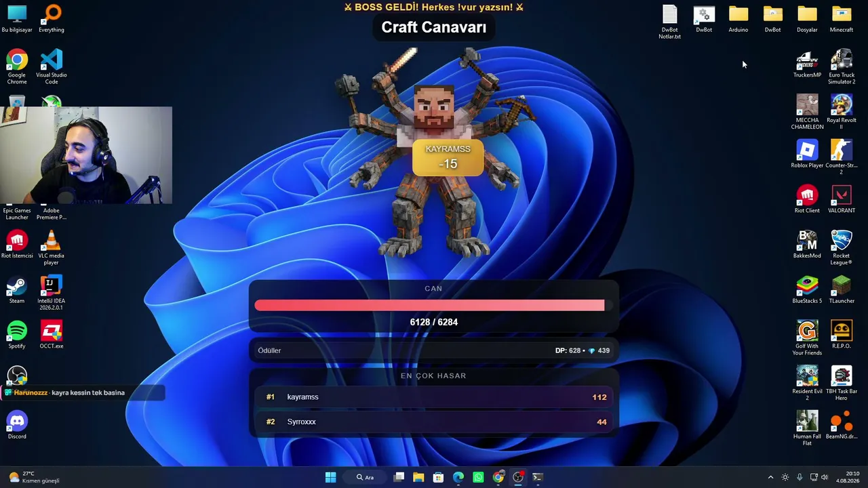868x488 pixels.
Task: Open the DwBot file with gear icon
Action: 704,18
